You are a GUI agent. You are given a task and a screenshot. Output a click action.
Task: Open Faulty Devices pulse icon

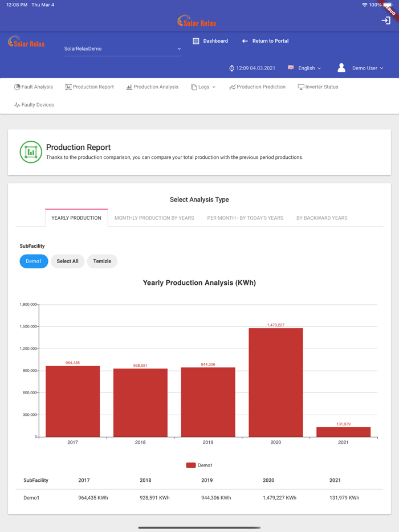pos(17,105)
